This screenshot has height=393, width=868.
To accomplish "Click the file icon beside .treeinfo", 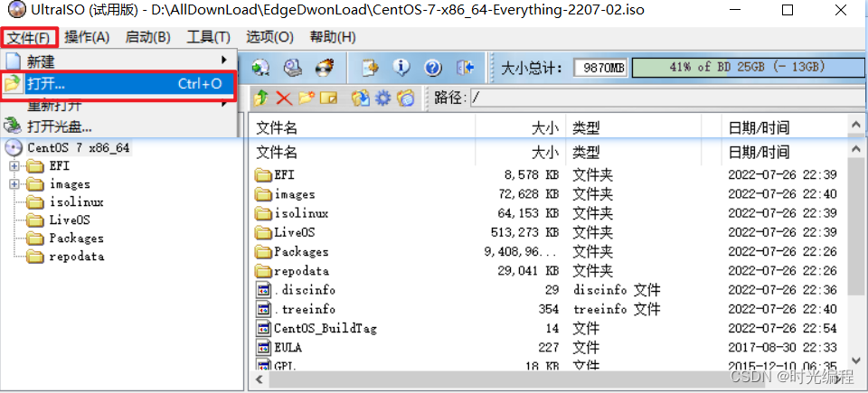I will point(264,309).
